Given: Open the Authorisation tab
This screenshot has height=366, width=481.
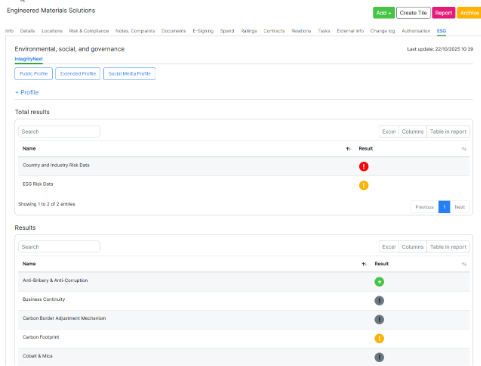Looking at the screenshot, I should (x=416, y=31).
